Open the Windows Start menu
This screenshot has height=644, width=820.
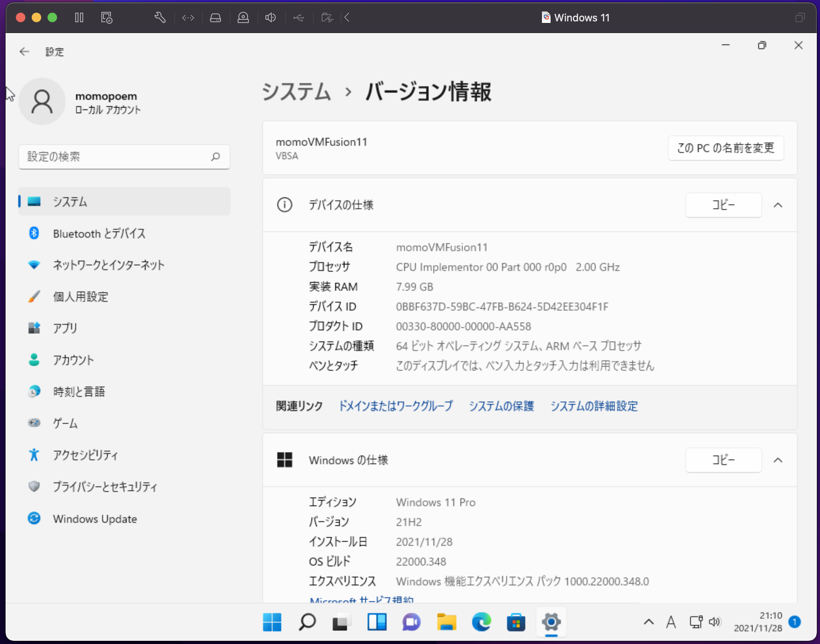pos(272,622)
